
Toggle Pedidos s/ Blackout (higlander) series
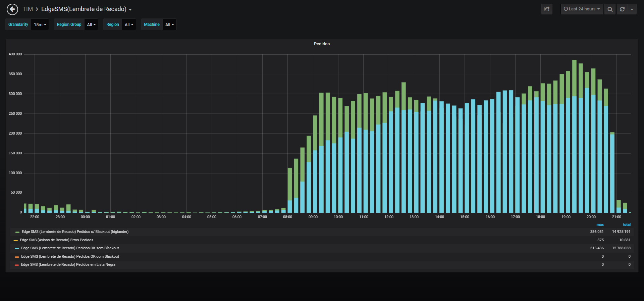75,232
